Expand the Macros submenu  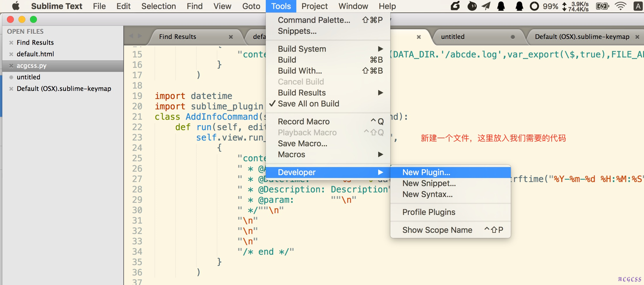pos(328,154)
